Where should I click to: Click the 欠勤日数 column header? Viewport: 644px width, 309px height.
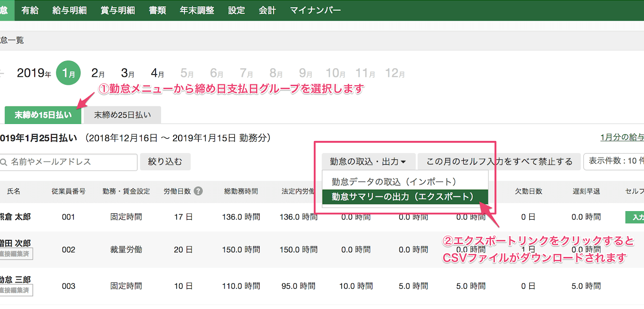(x=528, y=191)
